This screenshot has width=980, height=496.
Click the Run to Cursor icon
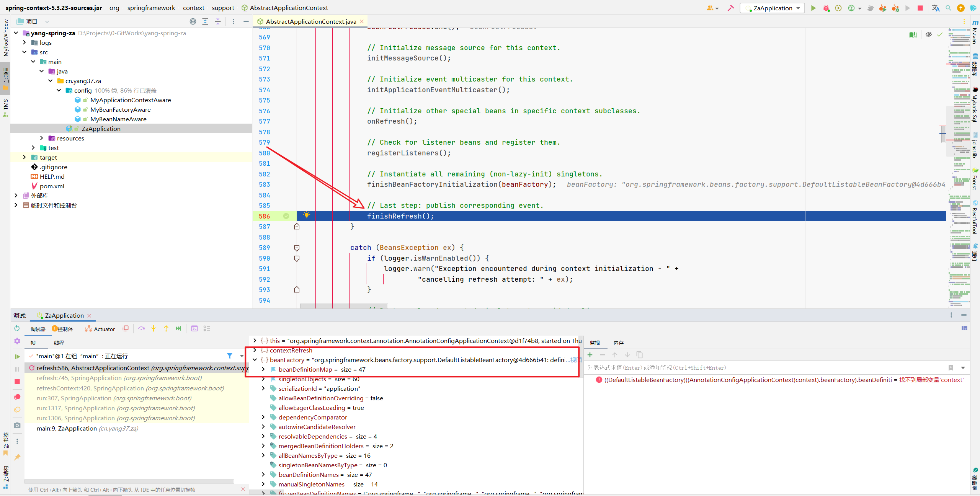tap(178, 328)
